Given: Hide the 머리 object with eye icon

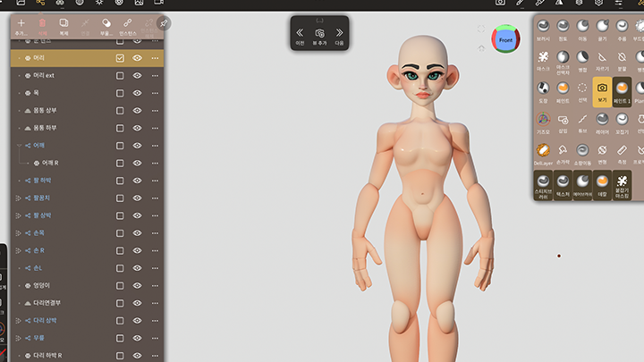Looking at the screenshot, I should (x=137, y=58).
